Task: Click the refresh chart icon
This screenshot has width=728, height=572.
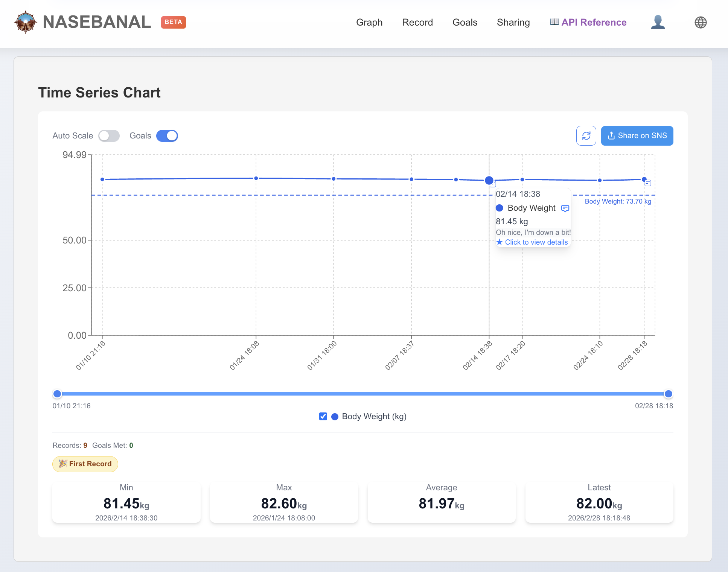Action: [x=586, y=136]
